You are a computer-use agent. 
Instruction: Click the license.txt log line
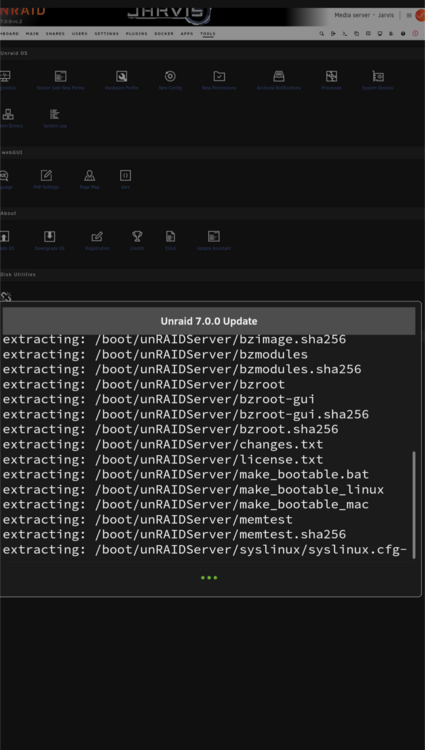point(163,460)
